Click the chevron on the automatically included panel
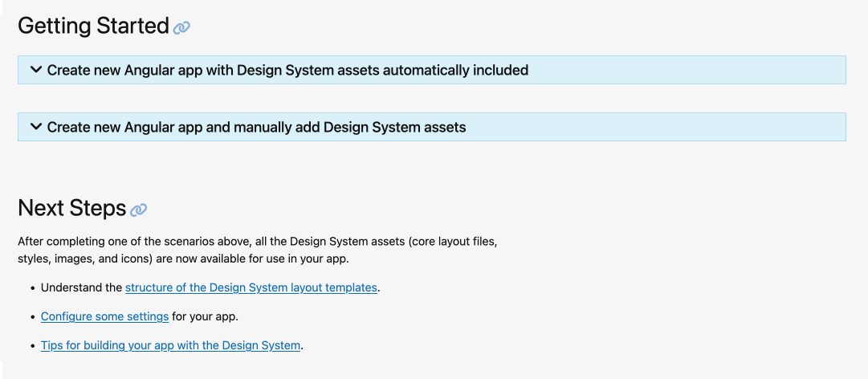 tap(35, 70)
